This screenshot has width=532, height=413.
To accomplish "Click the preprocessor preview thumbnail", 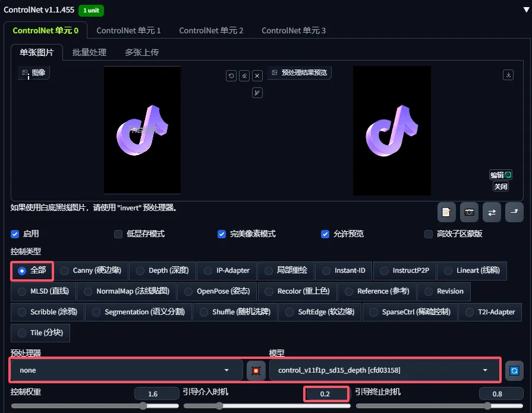I will (x=392, y=131).
